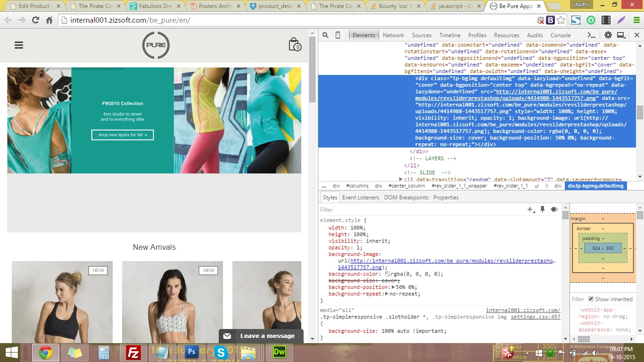Show the DevTools console drawer

click(x=591, y=35)
